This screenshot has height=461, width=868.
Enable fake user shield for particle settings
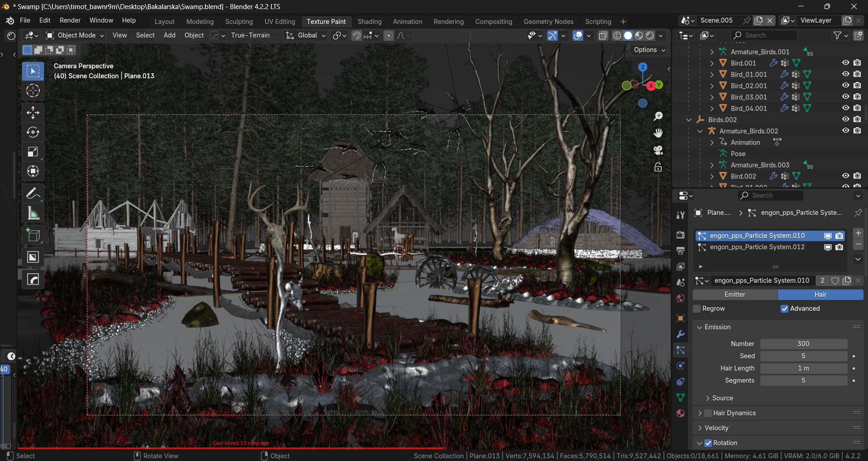click(x=835, y=280)
